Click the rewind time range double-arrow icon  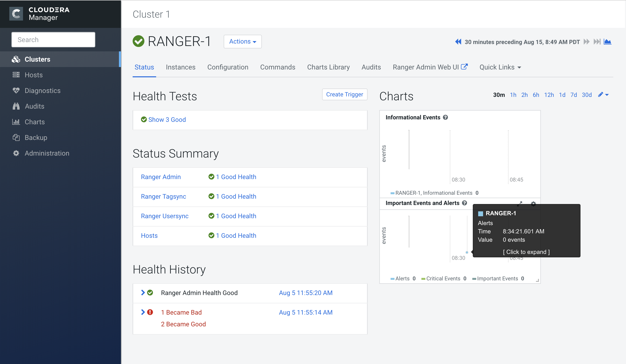coord(458,42)
